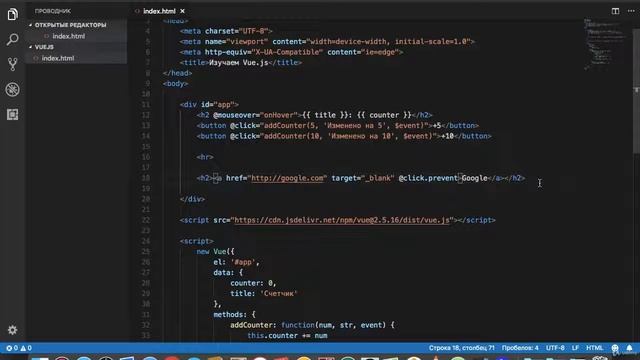Open the Explorer view in activity bar

(x=13, y=14)
